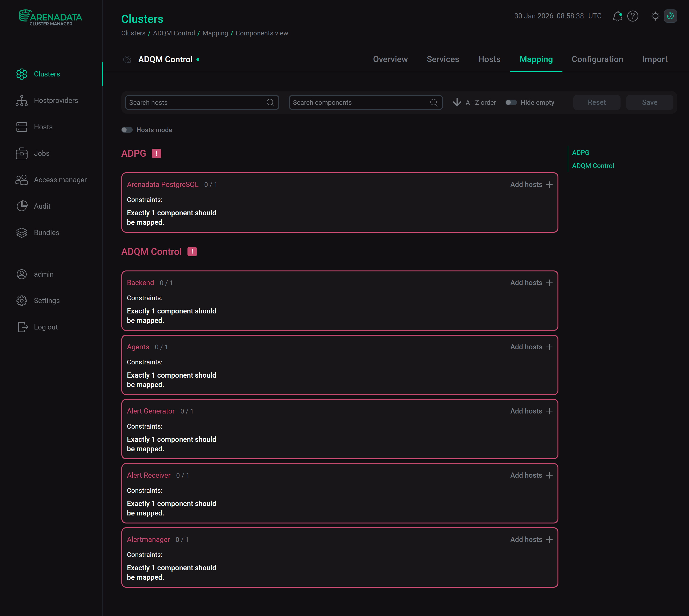689x616 pixels.
Task: Open the Import tab
Action: pyautogui.click(x=655, y=59)
